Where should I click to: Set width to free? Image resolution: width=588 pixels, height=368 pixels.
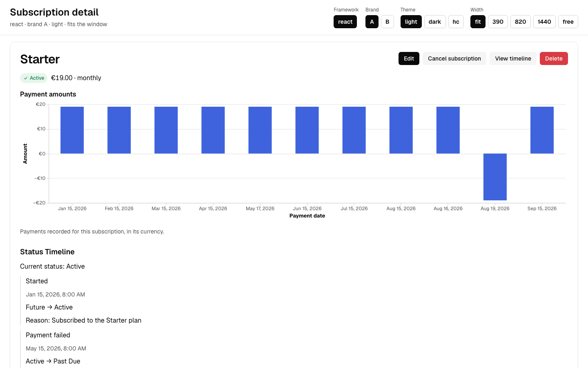568,22
